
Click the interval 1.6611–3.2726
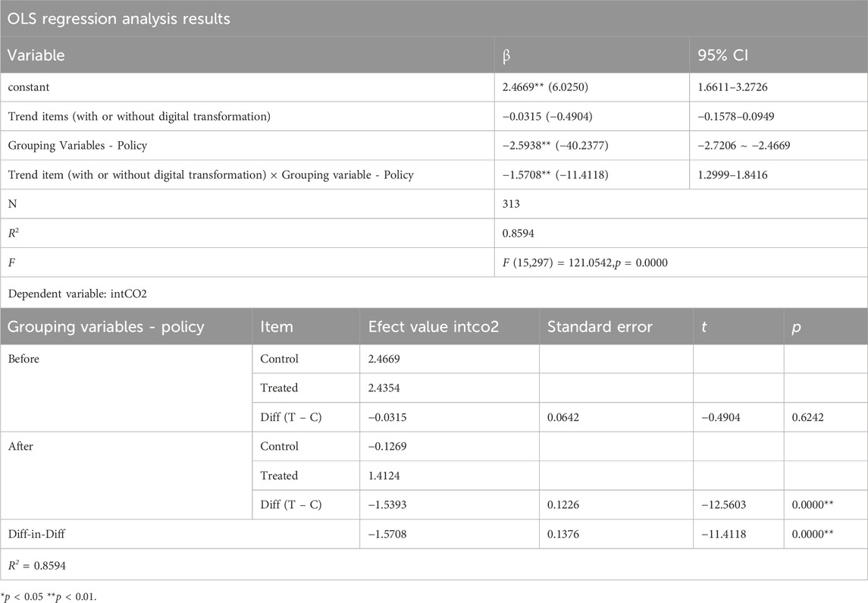tap(732, 87)
